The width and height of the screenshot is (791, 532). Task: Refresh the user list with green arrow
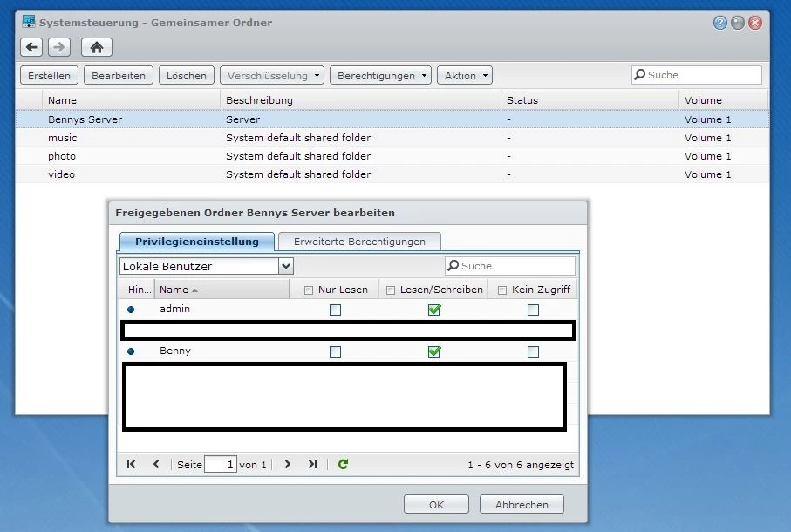tap(343, 464)
